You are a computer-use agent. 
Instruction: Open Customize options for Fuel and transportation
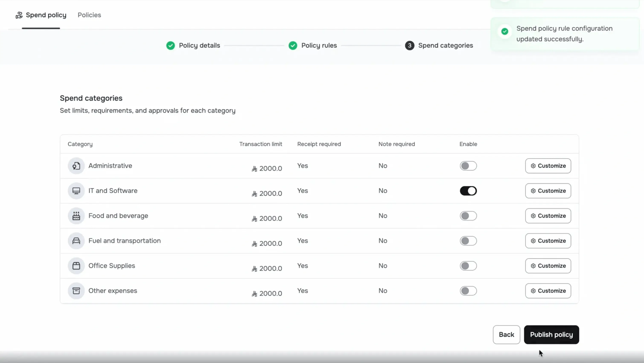pos(548,241)
